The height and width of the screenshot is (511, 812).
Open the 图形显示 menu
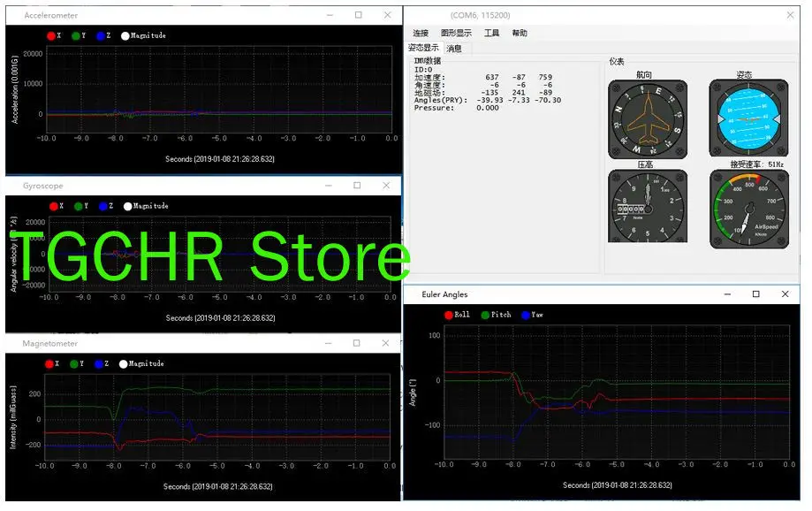[456, 34]
